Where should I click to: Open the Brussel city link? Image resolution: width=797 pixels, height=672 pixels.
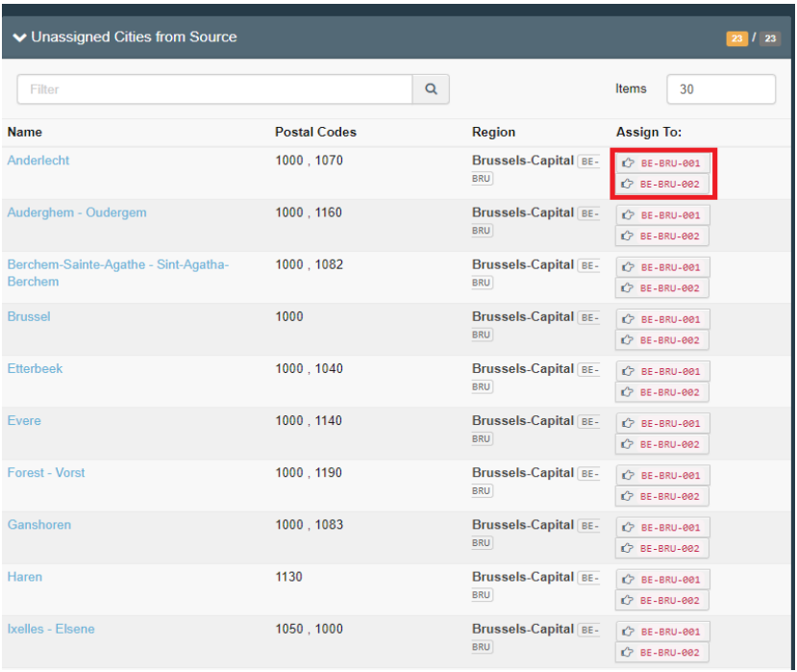(29, 316)
